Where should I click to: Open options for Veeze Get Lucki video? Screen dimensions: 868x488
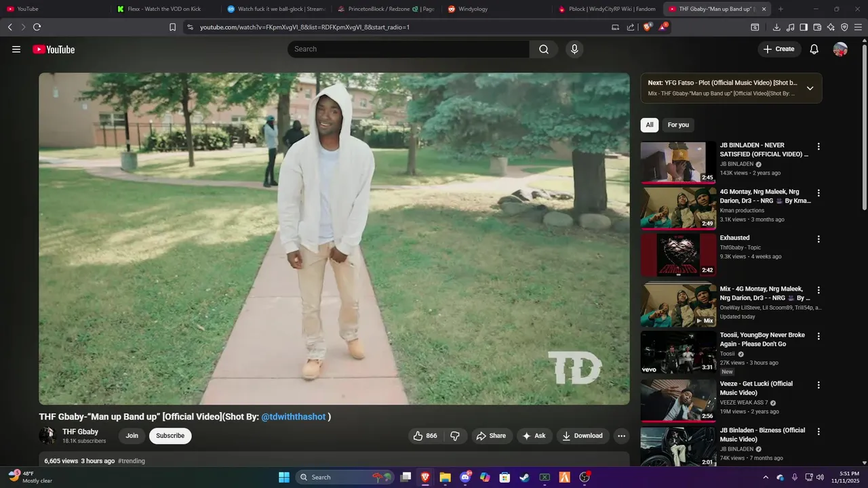tap(818, 385)
